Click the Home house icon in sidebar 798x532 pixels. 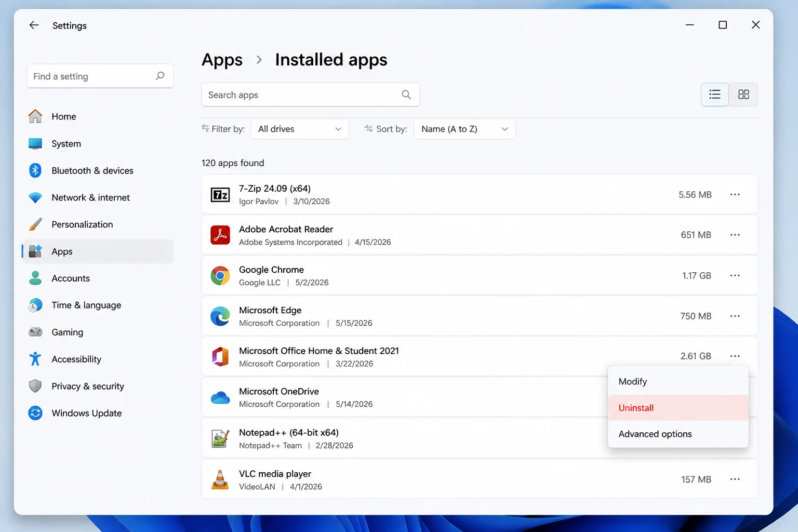pyautogui.click(x=35, y=116)
